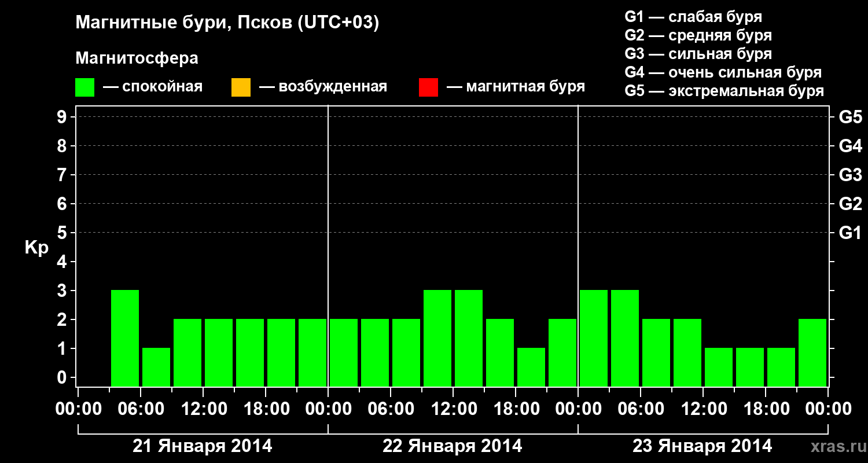Click legend line 'G4 — очень сильная буря'
868x463 pixels.
click(x=723, y=72)
